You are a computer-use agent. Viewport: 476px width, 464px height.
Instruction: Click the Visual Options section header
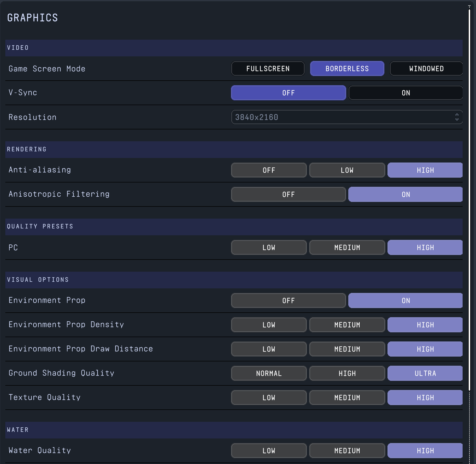coord(234,280)
